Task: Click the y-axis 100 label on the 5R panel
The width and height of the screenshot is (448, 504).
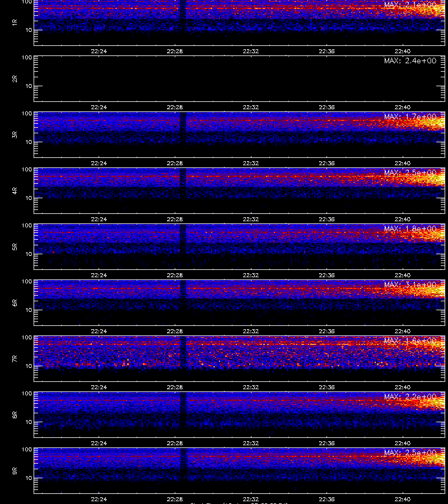Action: (x=27, y=226)
